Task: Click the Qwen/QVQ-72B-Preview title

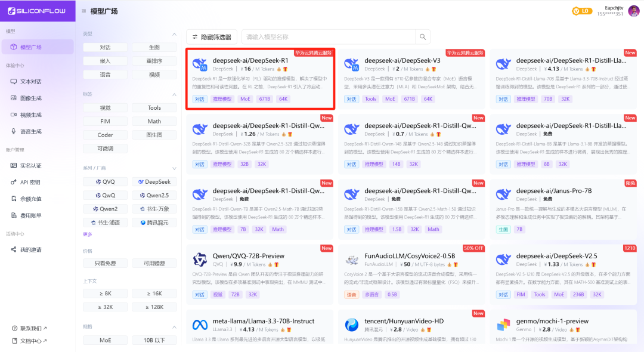Action: point(248,256)
